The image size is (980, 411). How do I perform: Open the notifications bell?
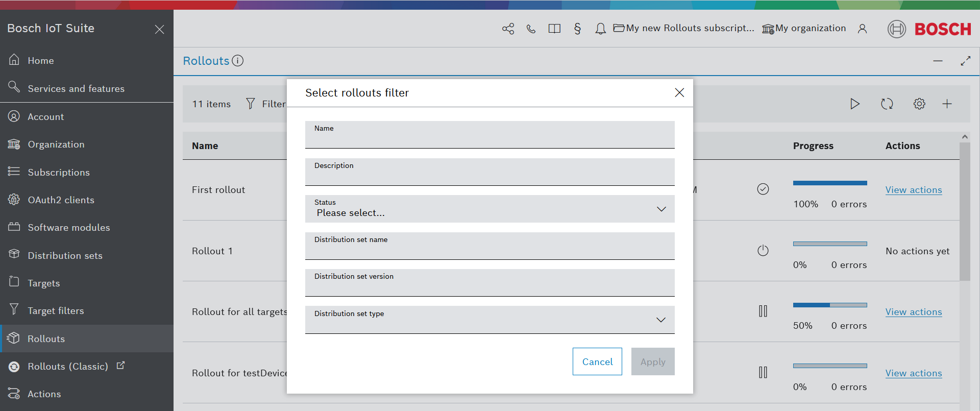click(x=600, y=29)
